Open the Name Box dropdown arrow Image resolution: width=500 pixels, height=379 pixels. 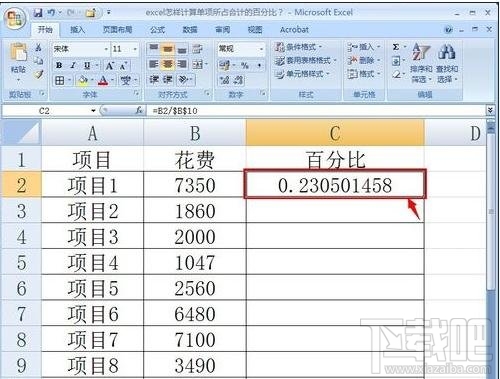93,111
